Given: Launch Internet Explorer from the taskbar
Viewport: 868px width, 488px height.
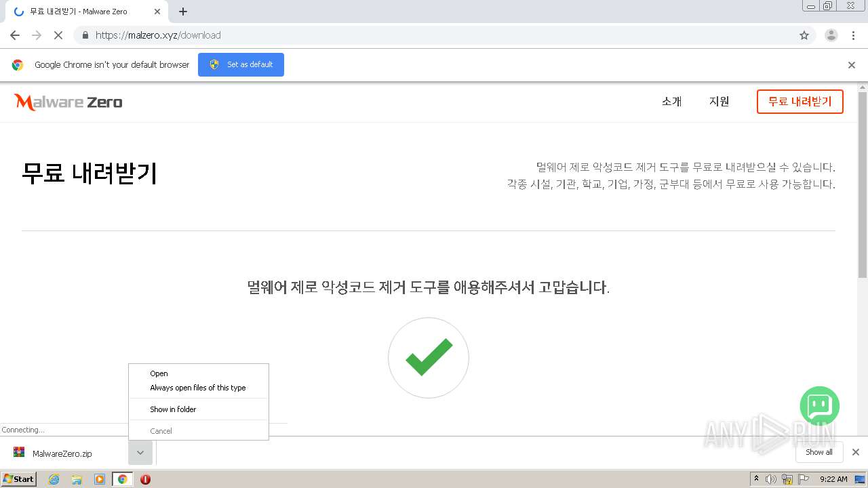Looking at the screenshot, I should [54, 479].
